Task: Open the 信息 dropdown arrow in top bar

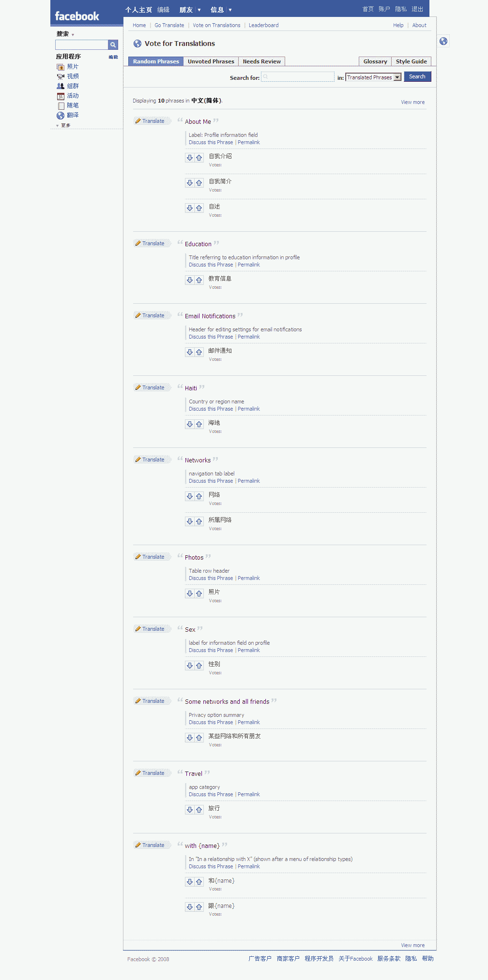Action: coord(230,10)
